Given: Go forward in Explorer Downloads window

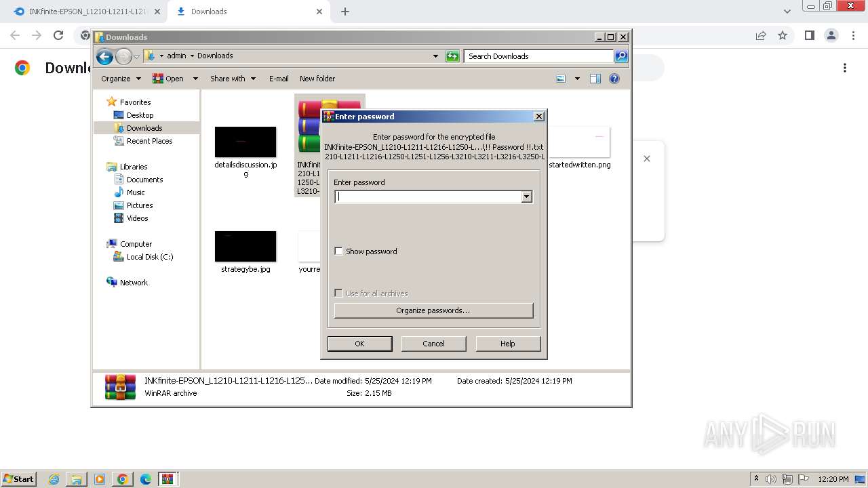Looking at the screenshot, I should tap(123, 56).
